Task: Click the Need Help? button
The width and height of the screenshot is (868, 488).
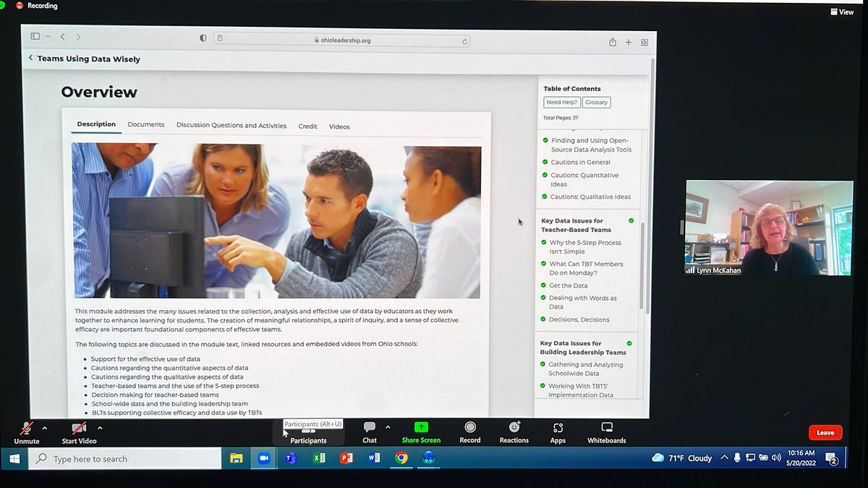Action: (x=562, y=103)
